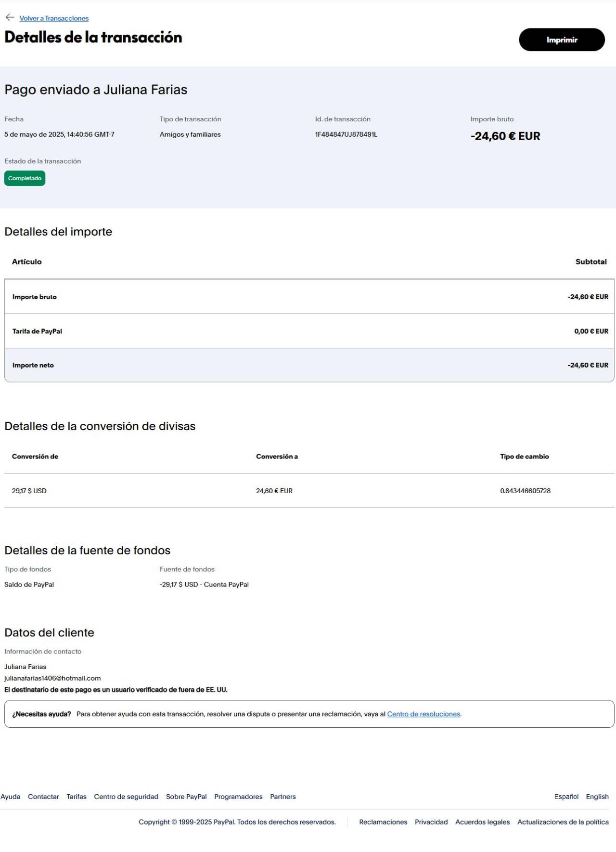616x852 pixels.
Task: Open the Reclamaciones footer link
Action: [x=383, y=822]
